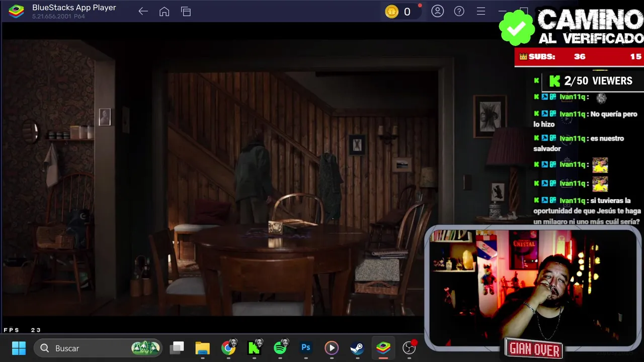Screen dimensions: 644x362
Task: Click the flower search highlight icon
Action: pyautogui.click(x=145, y=347)
